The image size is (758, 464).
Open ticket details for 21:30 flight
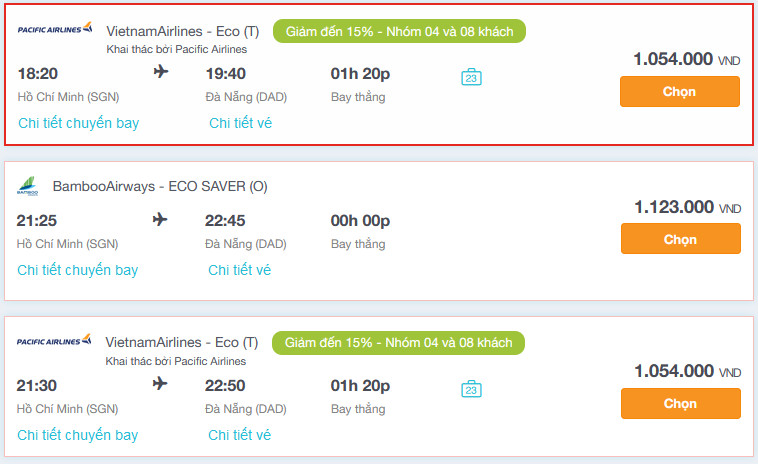tap(239, 435)
